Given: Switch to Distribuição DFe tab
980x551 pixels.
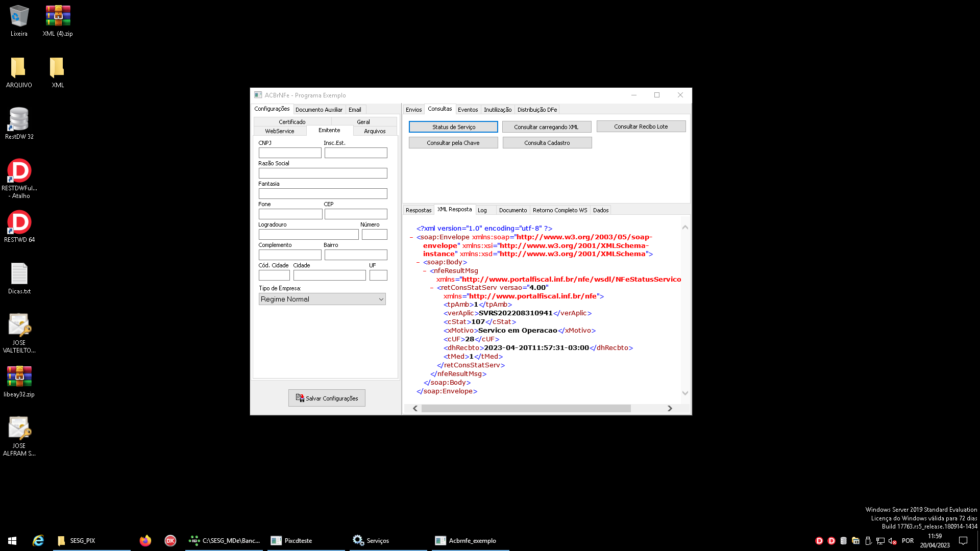Looking at the screenshot, I should coord(537,110).
